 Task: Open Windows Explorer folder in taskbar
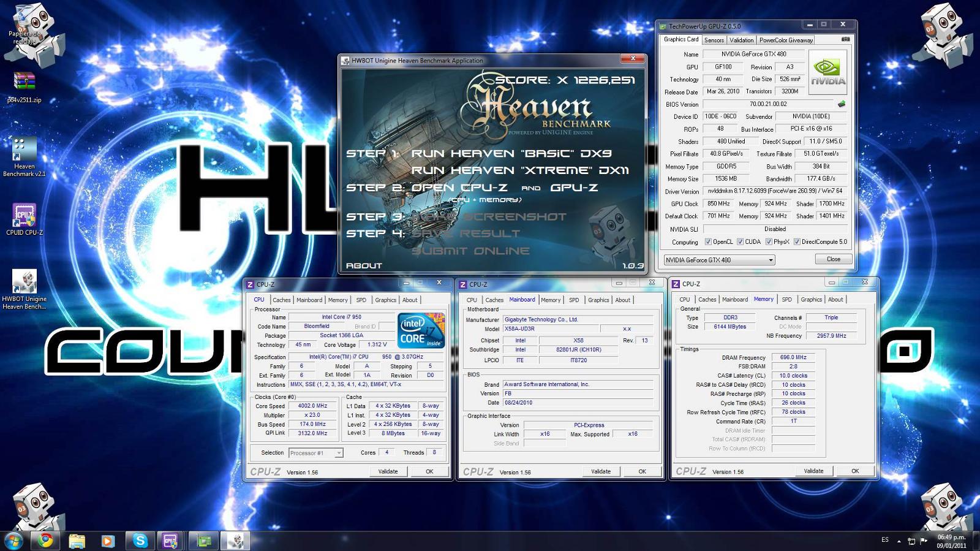(77, 541)
